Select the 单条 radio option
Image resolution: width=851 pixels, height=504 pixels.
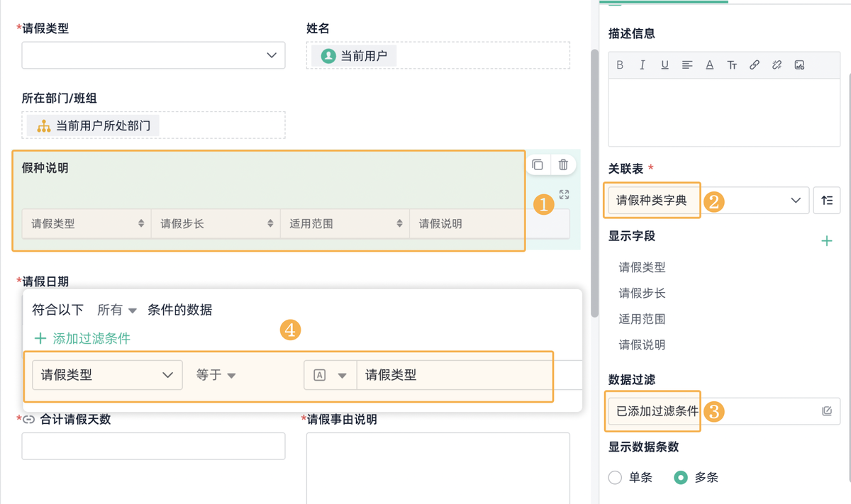click(616, 478)
